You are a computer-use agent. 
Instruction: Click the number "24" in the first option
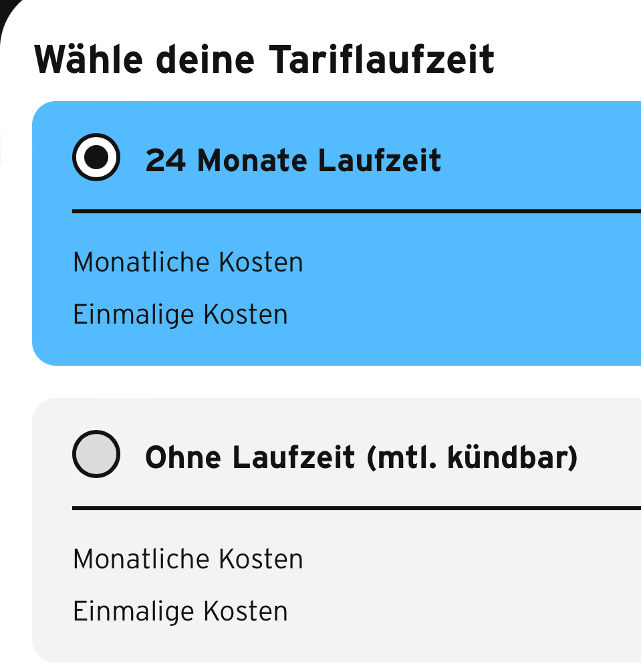tap(166, 160)
